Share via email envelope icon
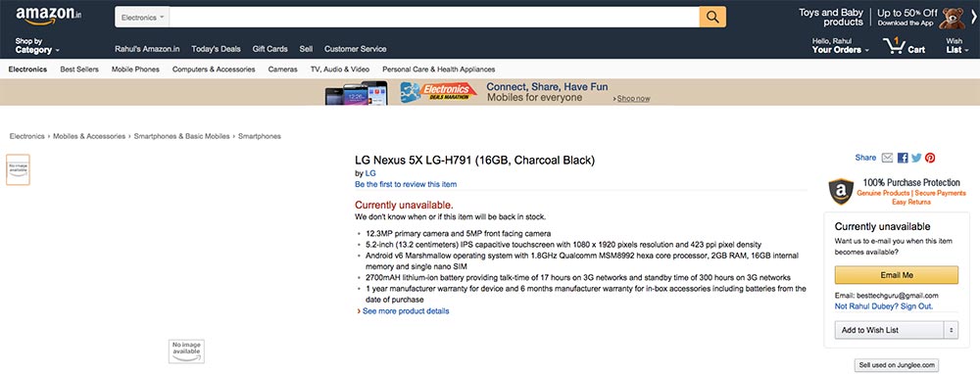The height and width of the screenshot is (374, 980). 887,158
